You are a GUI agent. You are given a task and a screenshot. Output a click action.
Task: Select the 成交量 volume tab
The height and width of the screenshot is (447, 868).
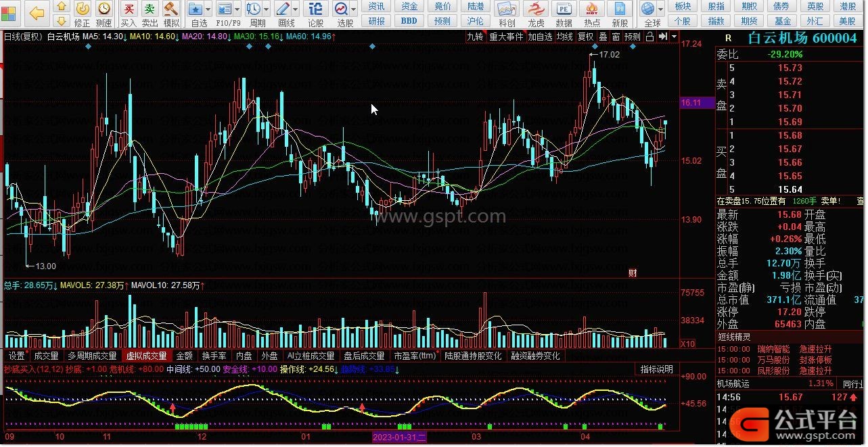[x=46, y=356]
